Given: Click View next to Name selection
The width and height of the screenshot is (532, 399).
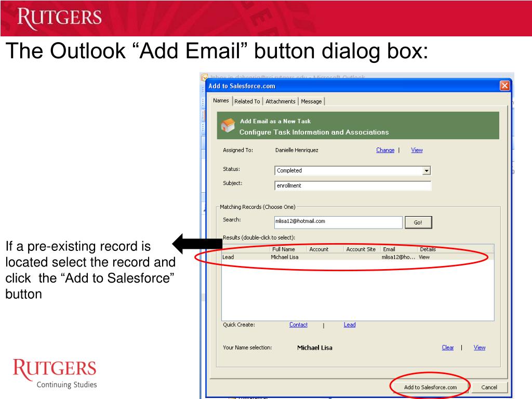Looking at the screenshot, I should [x=480, y=348].
